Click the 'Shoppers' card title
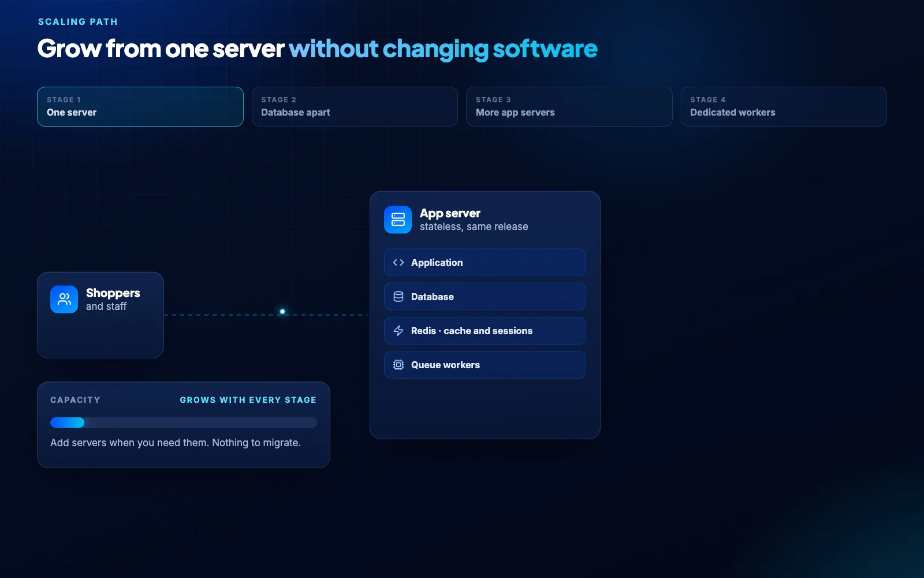 113,293
